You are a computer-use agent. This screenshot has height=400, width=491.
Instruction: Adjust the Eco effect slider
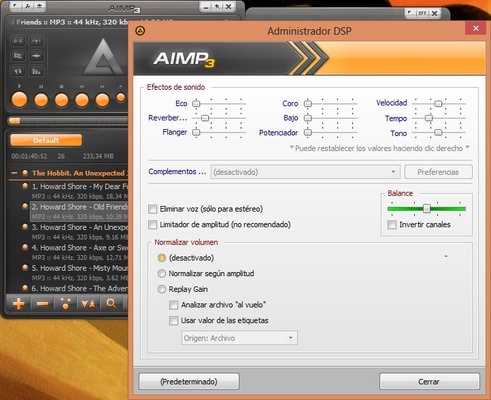[196, 104]
